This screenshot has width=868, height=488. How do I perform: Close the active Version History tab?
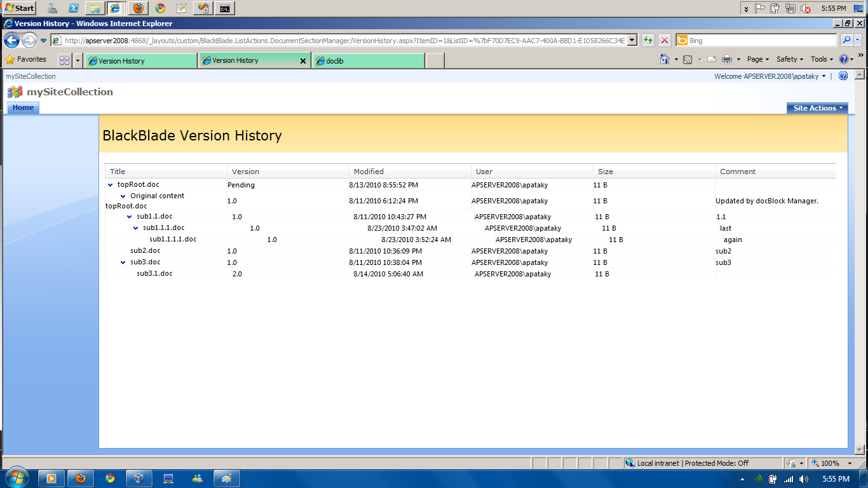[302, 61]
